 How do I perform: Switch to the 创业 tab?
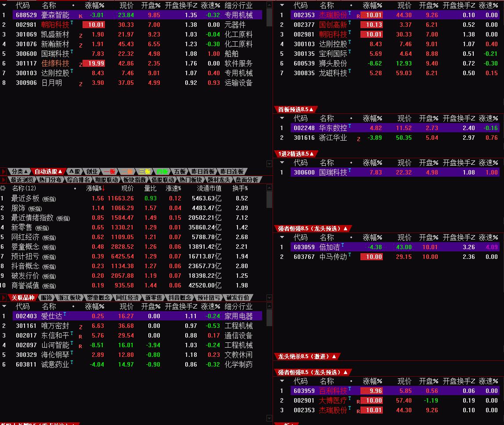pos(92,171)
